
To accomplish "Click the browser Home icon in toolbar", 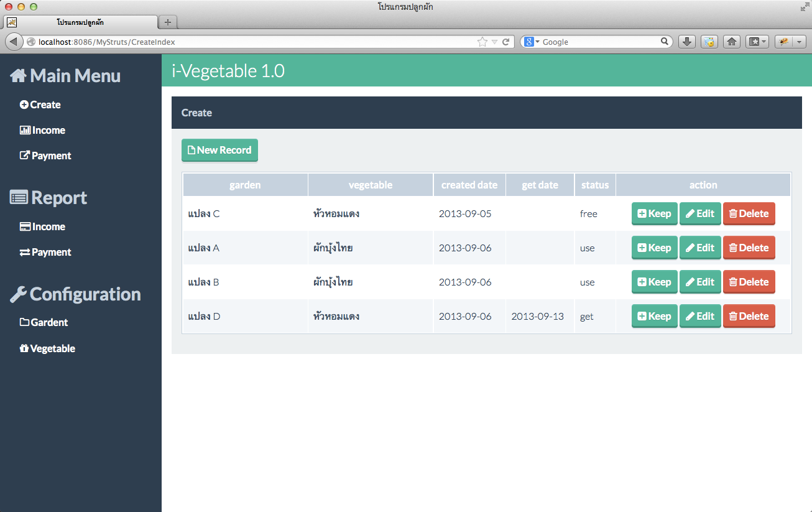I will 732,41.
